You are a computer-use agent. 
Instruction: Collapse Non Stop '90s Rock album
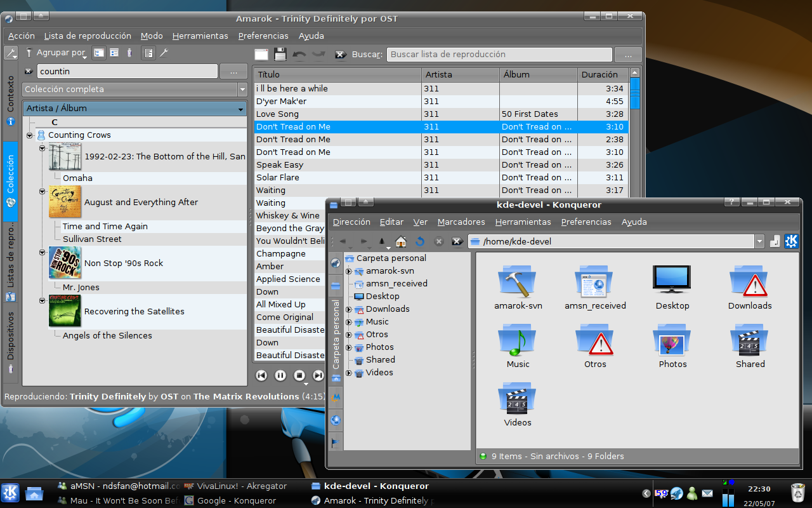click(x=43, y=252)
